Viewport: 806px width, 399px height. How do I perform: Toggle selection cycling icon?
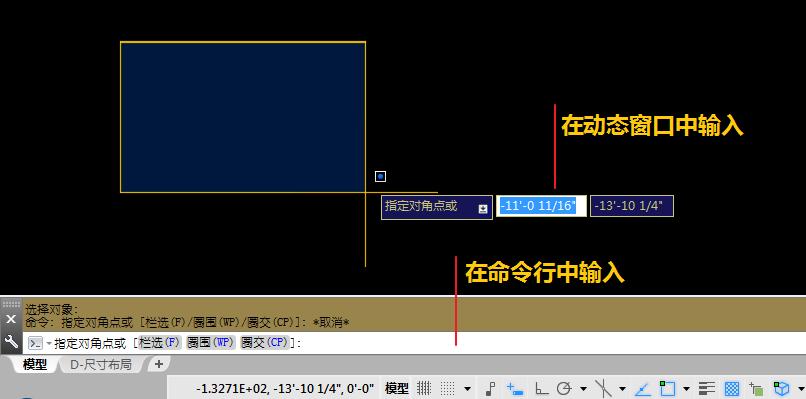coord(756,389)
